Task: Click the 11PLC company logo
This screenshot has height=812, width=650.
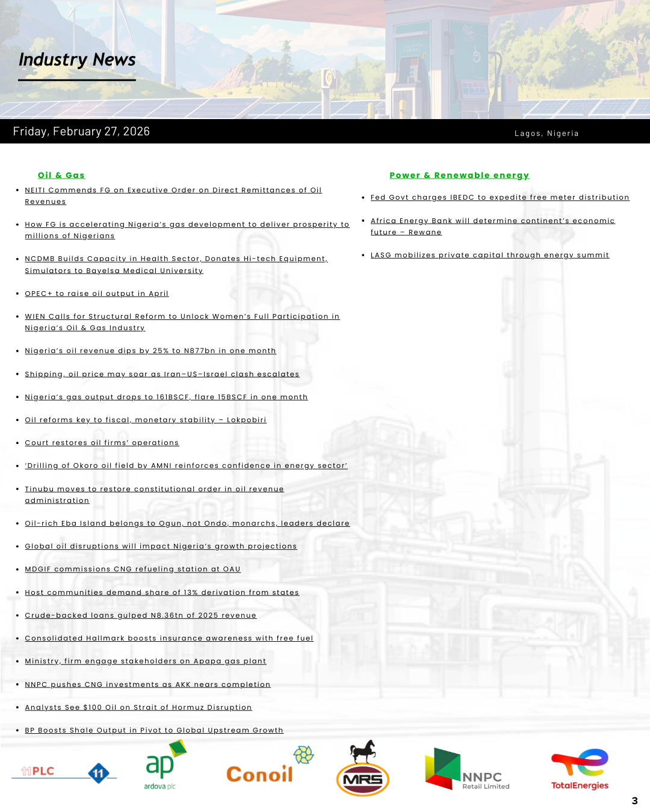Action: pos(64,772)
